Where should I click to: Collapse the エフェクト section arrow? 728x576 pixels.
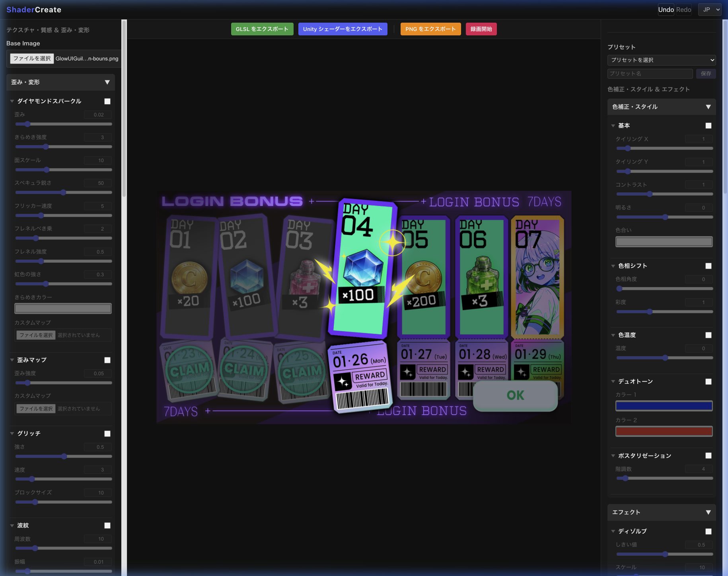[x=708, y=512]
